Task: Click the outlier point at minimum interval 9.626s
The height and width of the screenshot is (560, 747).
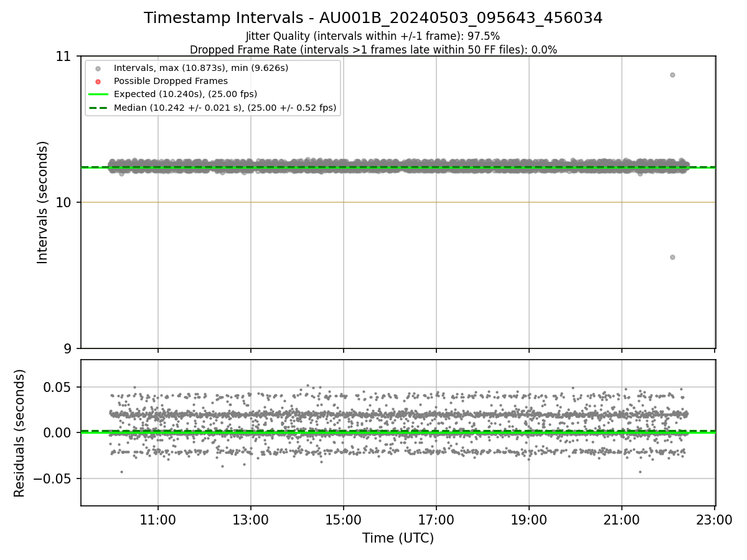Action: (672, 257)
